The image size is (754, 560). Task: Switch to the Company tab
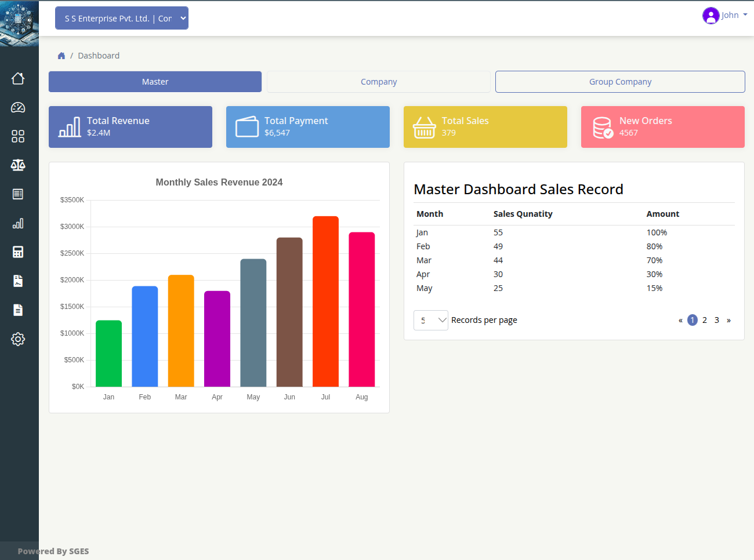379,82
